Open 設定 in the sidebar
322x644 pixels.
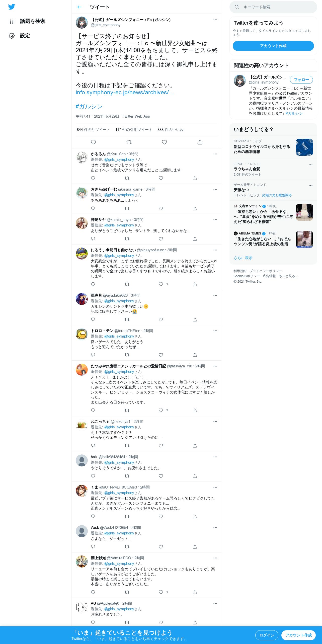point(20,36)
